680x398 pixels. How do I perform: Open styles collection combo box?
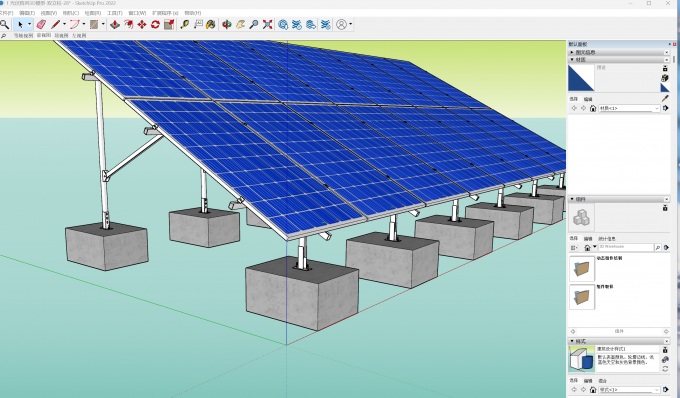[629, 390]
